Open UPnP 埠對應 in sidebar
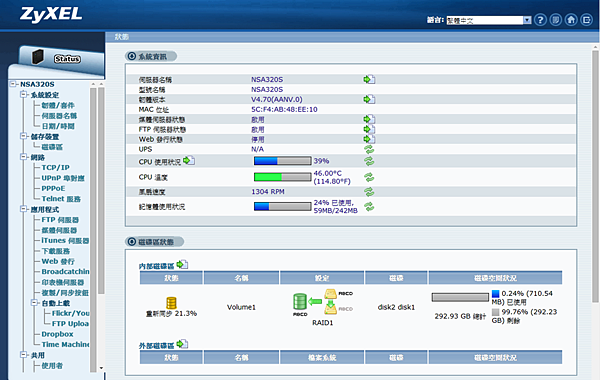600x380 pixels. coord(63,178)
